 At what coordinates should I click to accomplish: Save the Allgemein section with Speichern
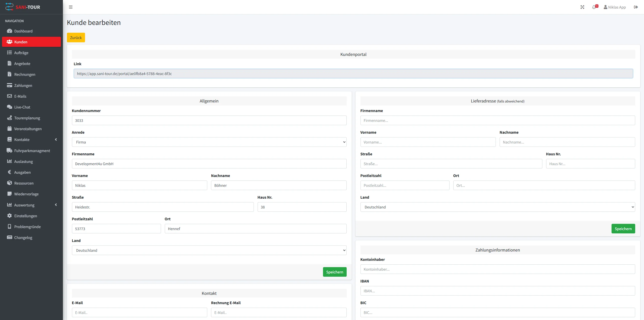click(x=334, y=272)
